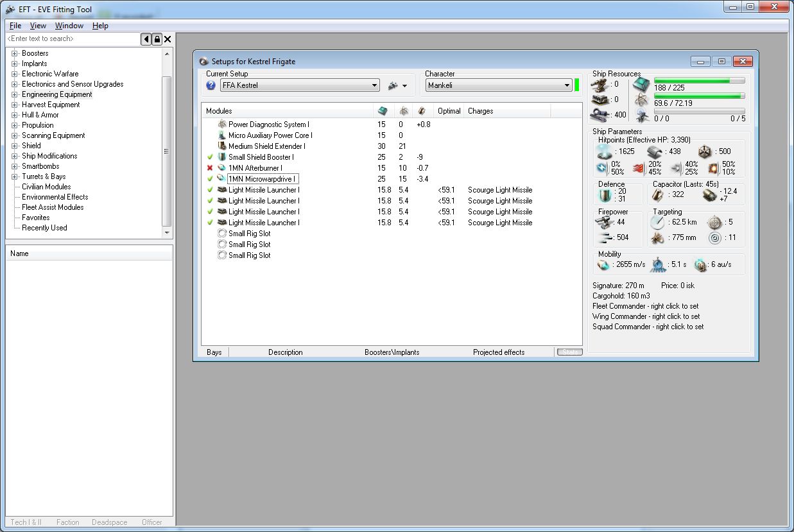Toggle the 1MN Microwarpdrive I active checkmark
The height and width of the screenshot is (532, 794).
(210, 179)
